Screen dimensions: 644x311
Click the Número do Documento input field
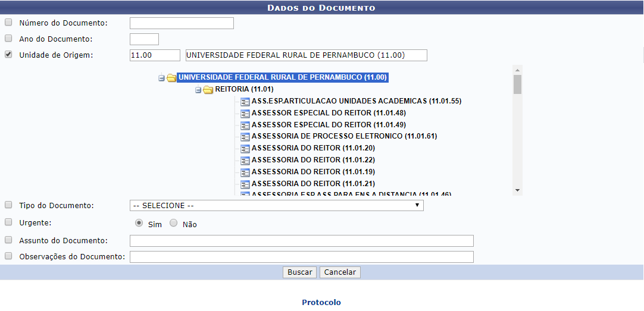(182, 23)
